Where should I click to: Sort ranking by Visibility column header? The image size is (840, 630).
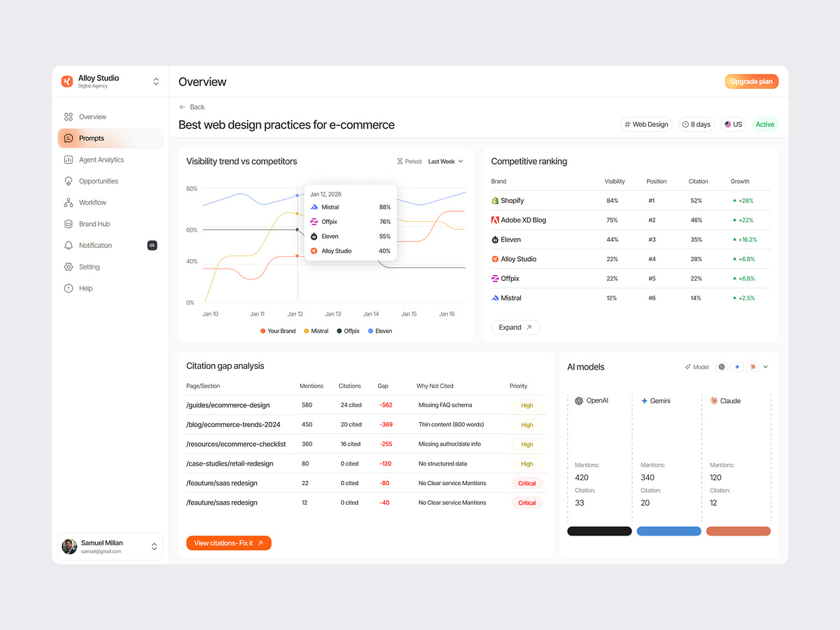tap(615, 181)
